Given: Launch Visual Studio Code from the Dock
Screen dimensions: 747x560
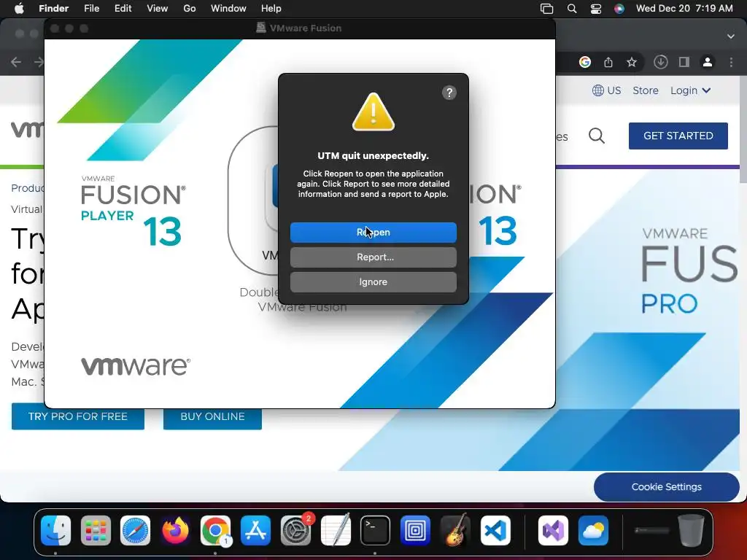Looking at the screenshot, I should coord(495,530).
